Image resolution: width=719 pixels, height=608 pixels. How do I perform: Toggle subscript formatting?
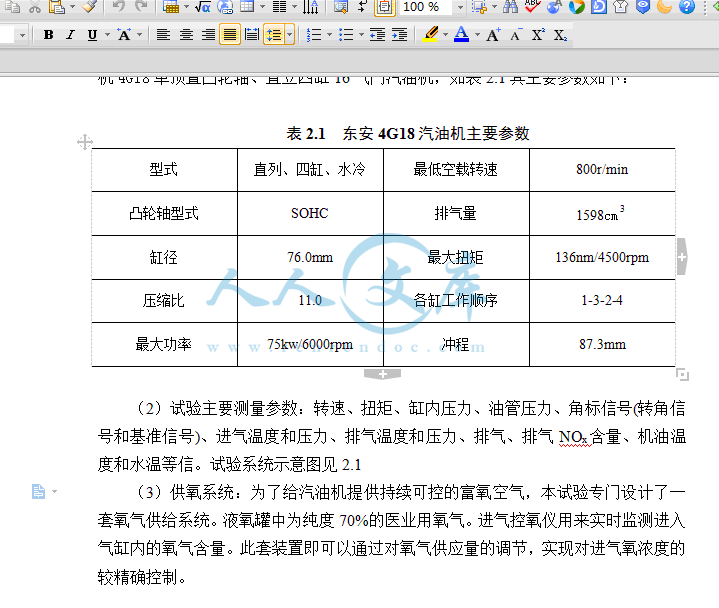(x=560, y=35)
